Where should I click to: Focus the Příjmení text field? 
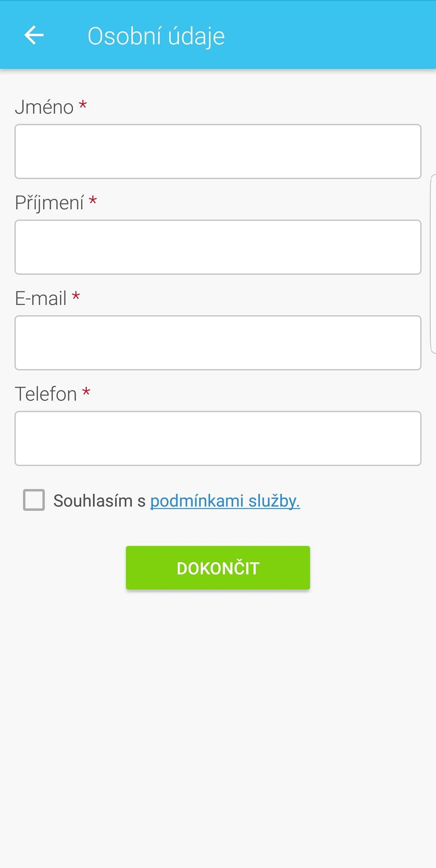coord(218,247)
